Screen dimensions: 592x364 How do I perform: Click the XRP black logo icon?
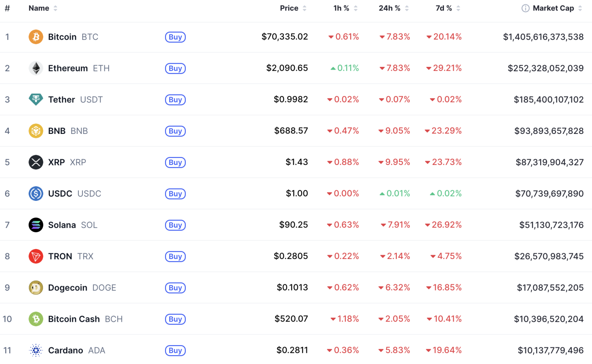pos(36,162)
